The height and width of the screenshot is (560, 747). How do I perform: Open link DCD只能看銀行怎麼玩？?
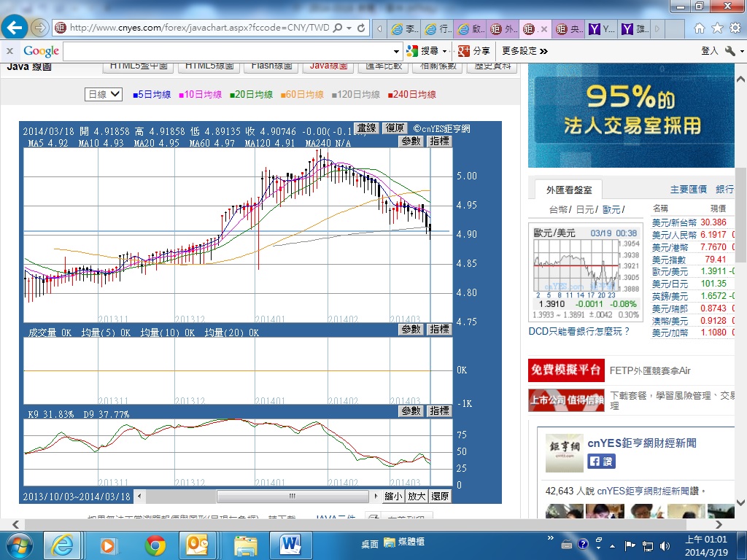tap(579, 332)
